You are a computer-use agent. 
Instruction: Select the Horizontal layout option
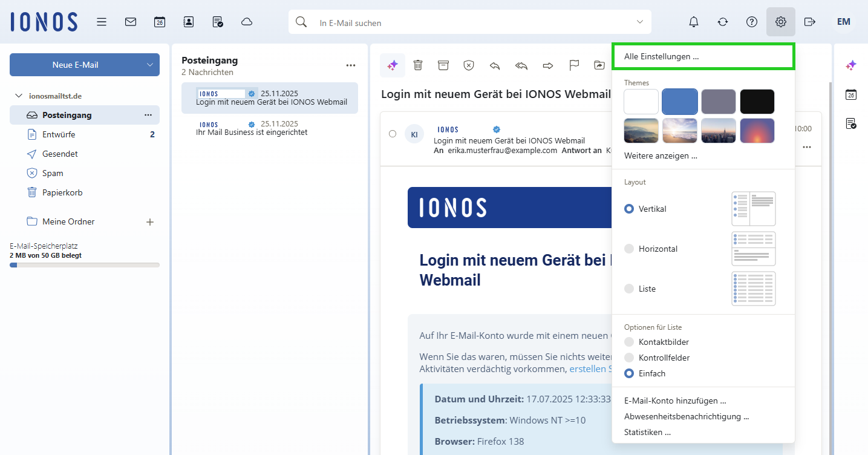pyautogui.click(x=629, y=248)
